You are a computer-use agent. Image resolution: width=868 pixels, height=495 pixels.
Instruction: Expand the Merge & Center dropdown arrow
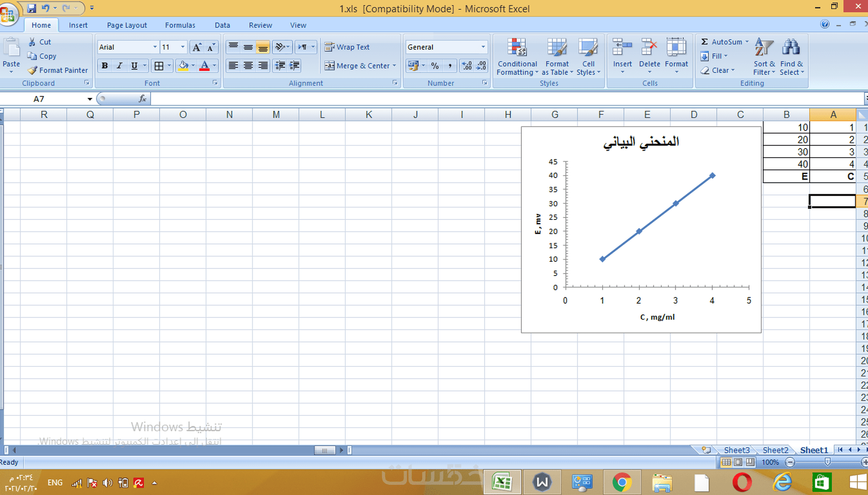pyautogui.click(x=394, y=66)
